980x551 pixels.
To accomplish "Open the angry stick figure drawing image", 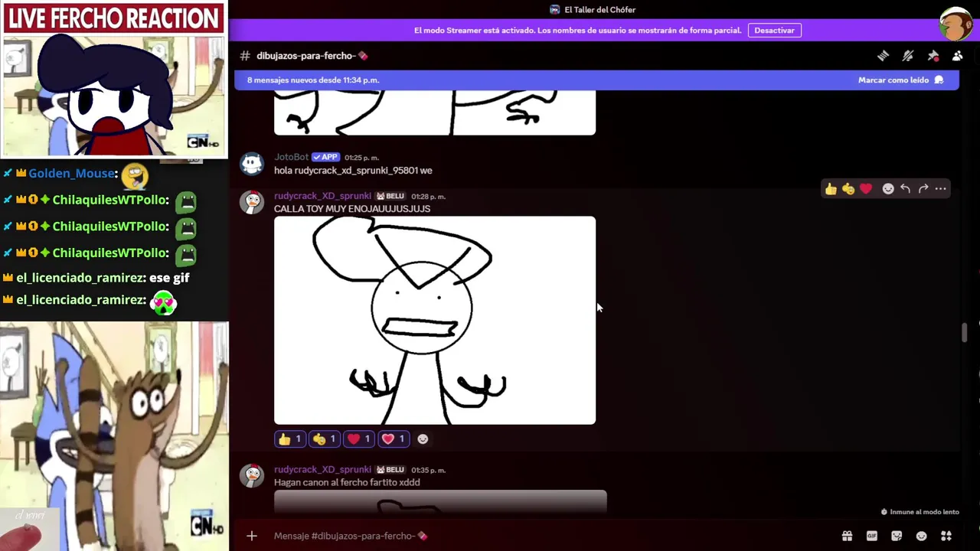I will coord(435,320).
